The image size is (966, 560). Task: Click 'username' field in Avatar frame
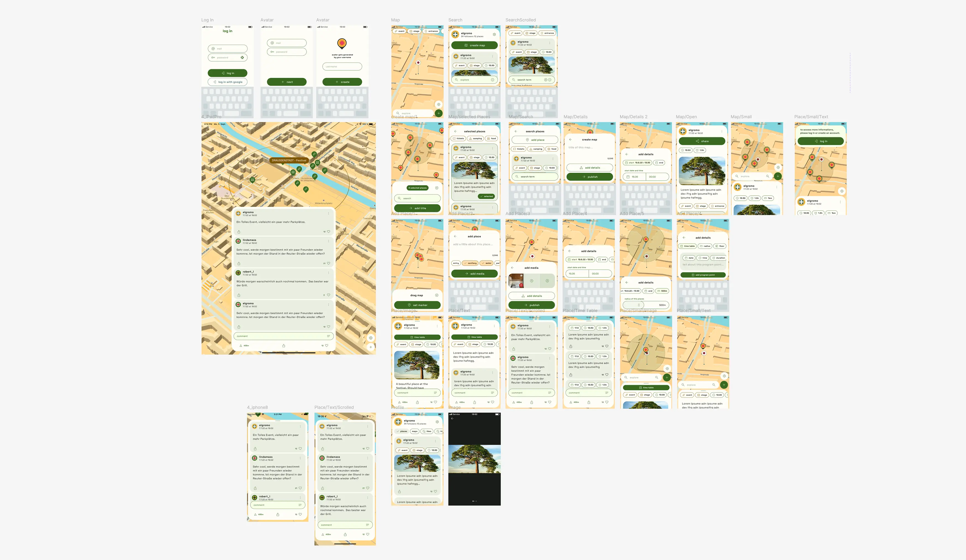pyautogui.click(x=342, y=67)
